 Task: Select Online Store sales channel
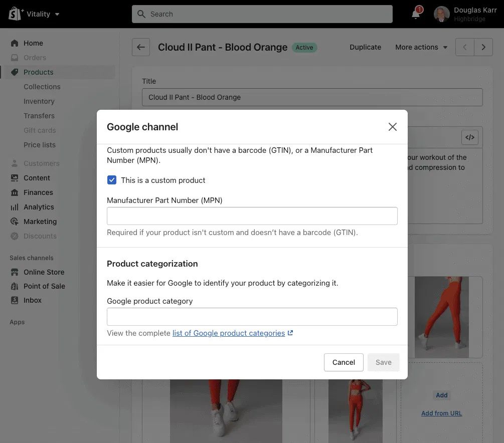(44, 272)
